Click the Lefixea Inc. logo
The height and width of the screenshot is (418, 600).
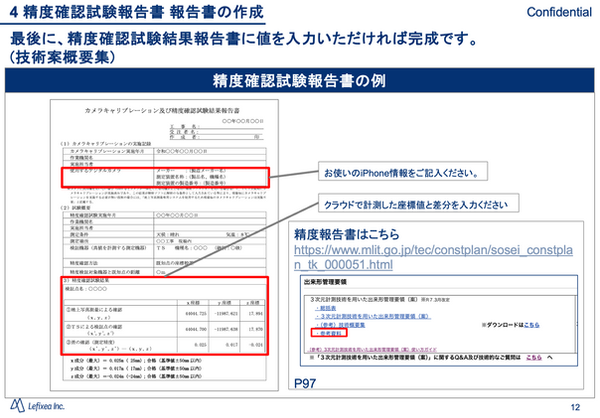tap(37, 406)
